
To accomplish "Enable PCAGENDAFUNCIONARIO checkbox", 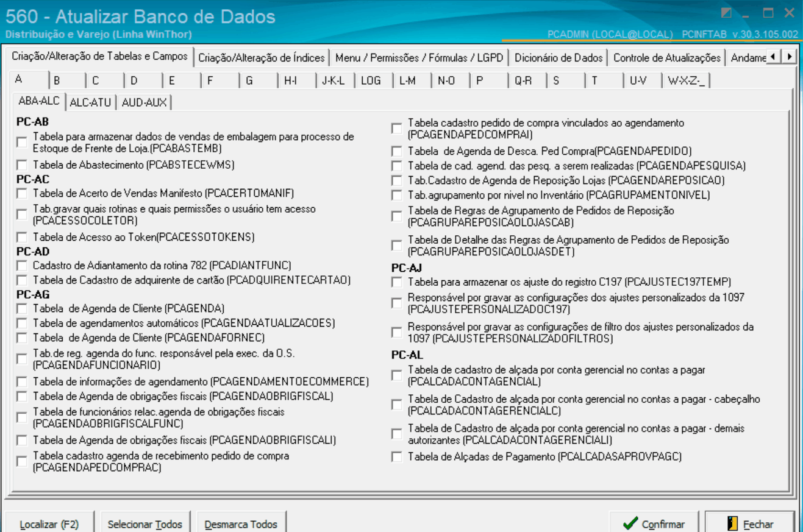I will 22,358.
